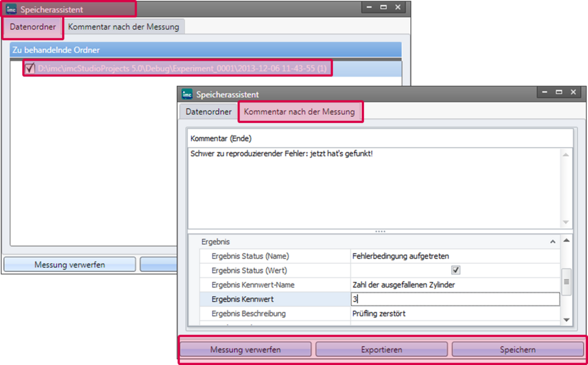Click the imc icon in the front window title bar
Image resolution: width=588 pixels, height=365 pixels.
(187, 94)
